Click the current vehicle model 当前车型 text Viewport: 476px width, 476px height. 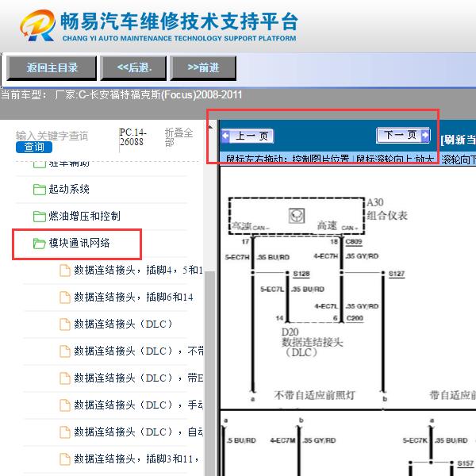coord(121,94)
